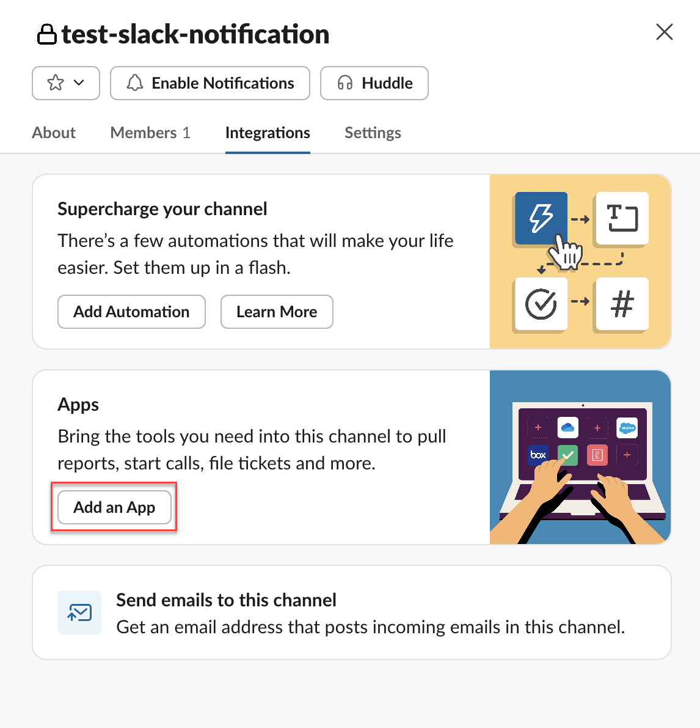The width and height of the screenshot is (700, 728).
Task: Click the test-slack-notification channel title
Action: (195, 34)
